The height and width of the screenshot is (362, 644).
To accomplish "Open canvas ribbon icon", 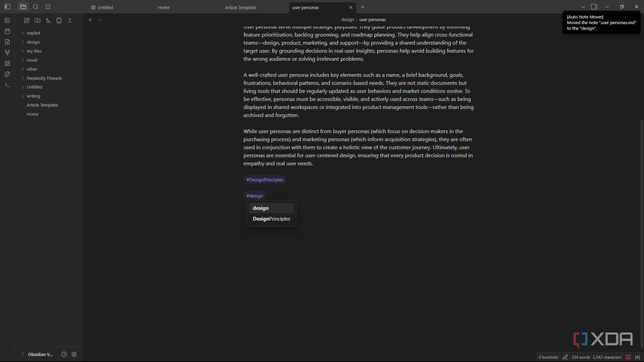I will 7,63.
